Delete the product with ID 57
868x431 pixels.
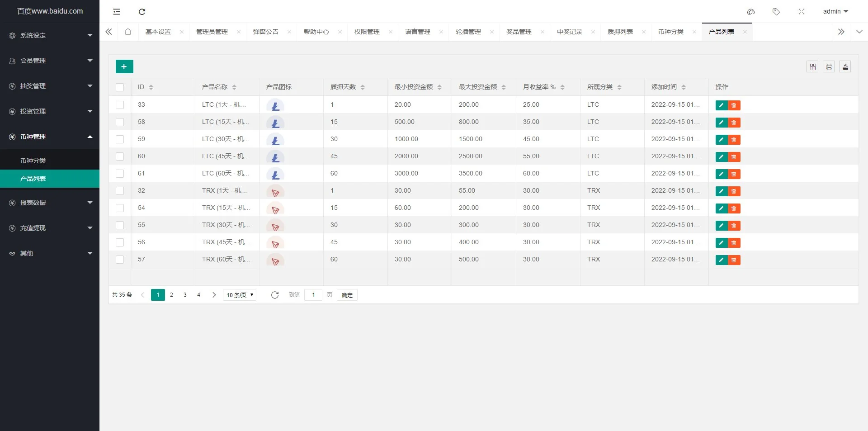734,260
